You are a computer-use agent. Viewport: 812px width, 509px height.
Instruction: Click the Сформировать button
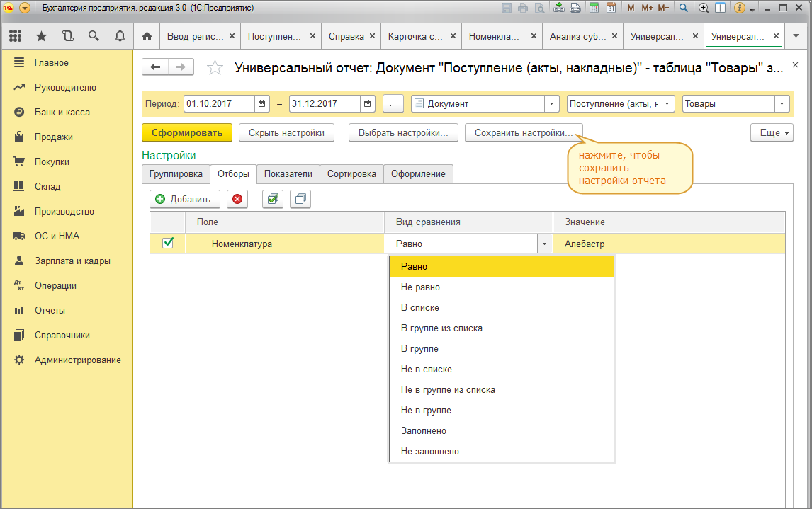(187, 132)
